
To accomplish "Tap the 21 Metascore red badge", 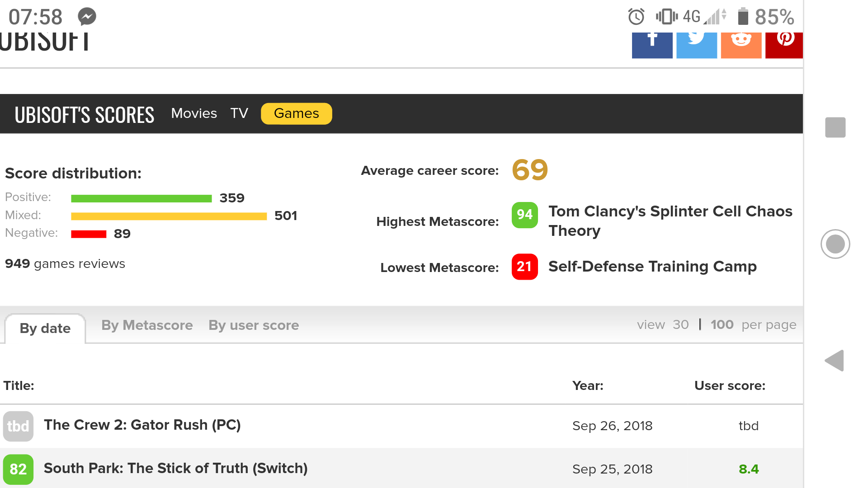I will [x=524, y=267].
